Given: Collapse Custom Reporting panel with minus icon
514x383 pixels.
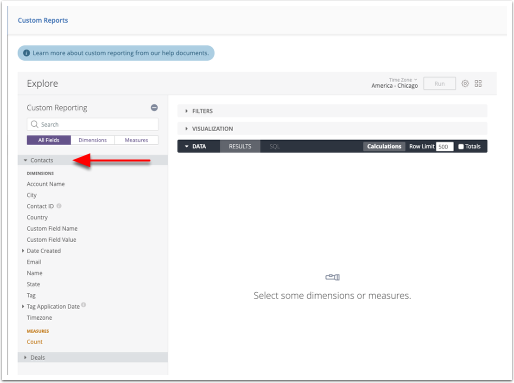Looking at the screenshot, I should point(154,108).
